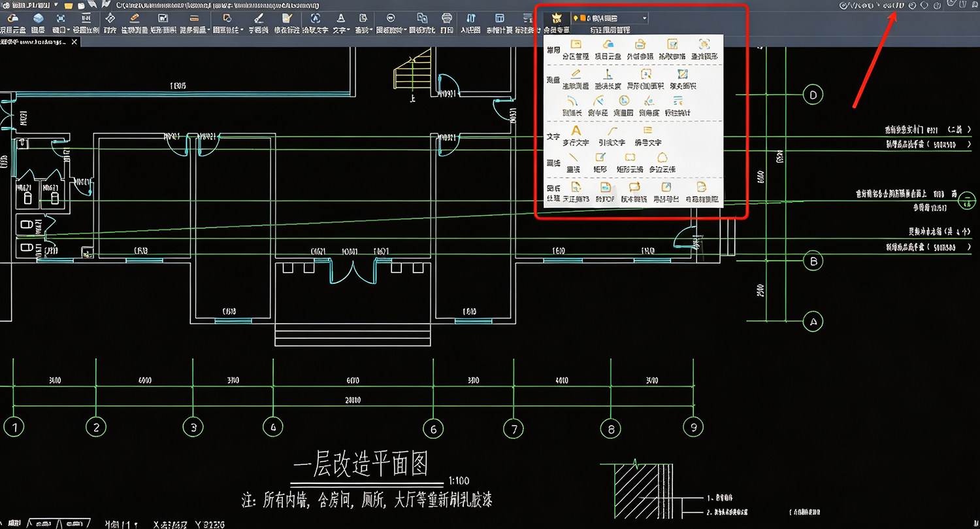Click the printer icon in the toolbar
The height and width of the screenshot is (529, 980).
pos(447,22)
